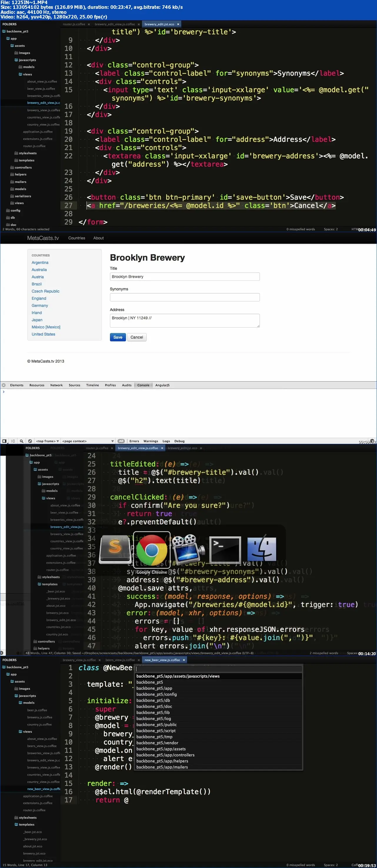Click the controllers folder icon in the 00:14:20 frame
Screen dimensions: 377x868
click(35, 642)
